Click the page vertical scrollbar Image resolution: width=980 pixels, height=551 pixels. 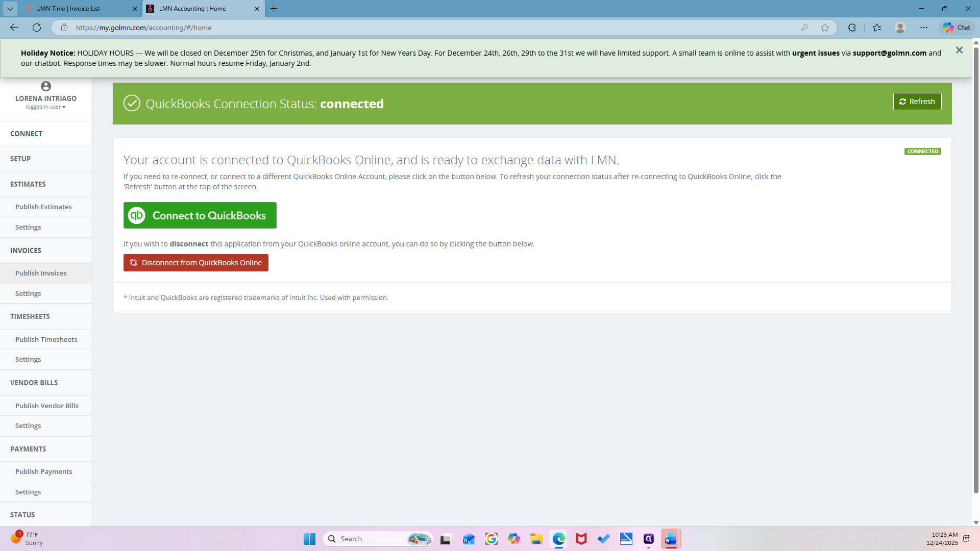[976, 270]
